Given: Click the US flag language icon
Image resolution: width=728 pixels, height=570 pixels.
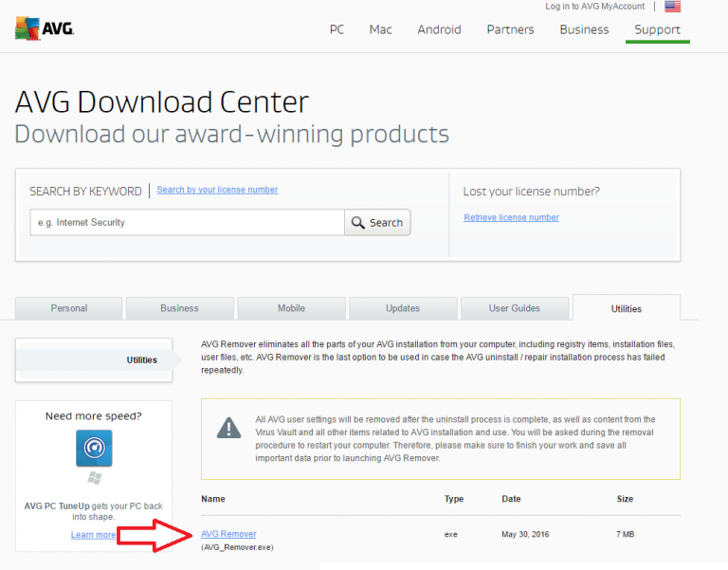Looking at the screenshot, I should 672,7.
